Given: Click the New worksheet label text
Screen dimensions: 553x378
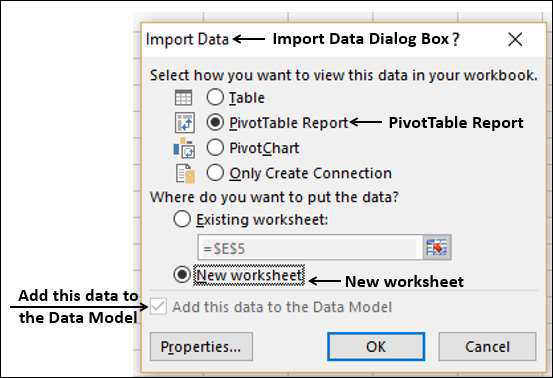Looking at the screenshot, I should [x=249, y=275].
